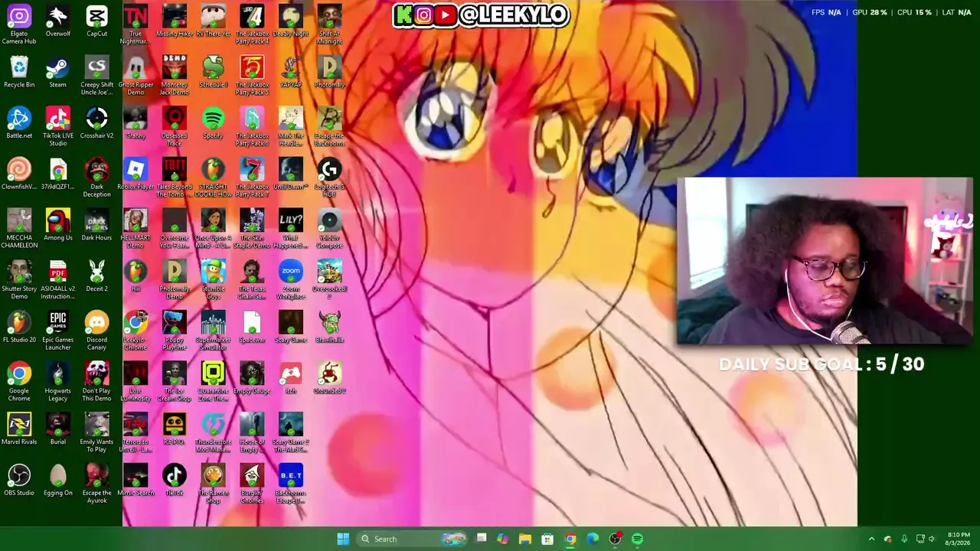Open the Schedule I game shortcut
The width and height of the screenshot is (980, 551).
pos(213,73)
